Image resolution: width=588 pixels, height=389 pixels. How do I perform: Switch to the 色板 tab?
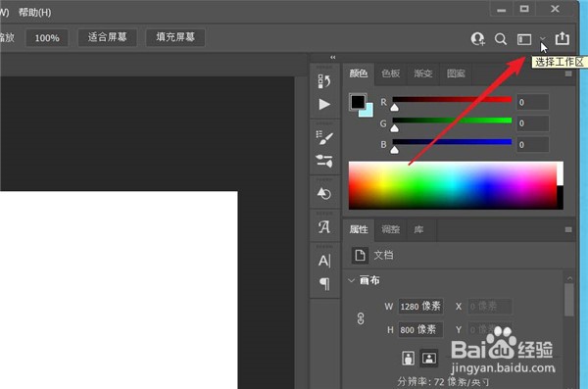pyautogui.click(x=390, y=73)
